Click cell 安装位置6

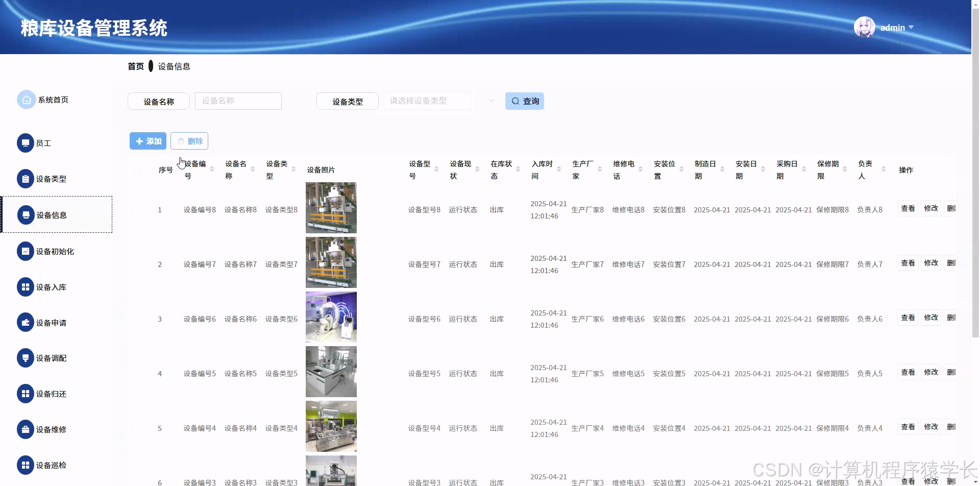click(x=669, y=319)
